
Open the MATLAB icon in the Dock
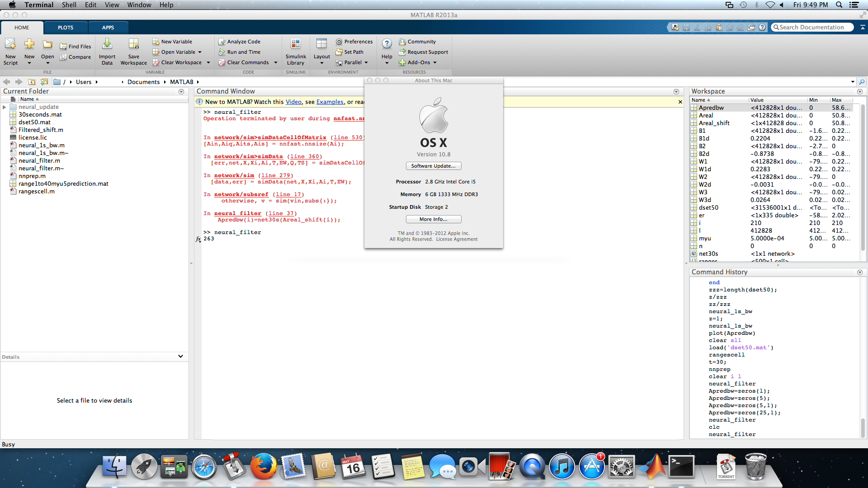click(653, 467)
